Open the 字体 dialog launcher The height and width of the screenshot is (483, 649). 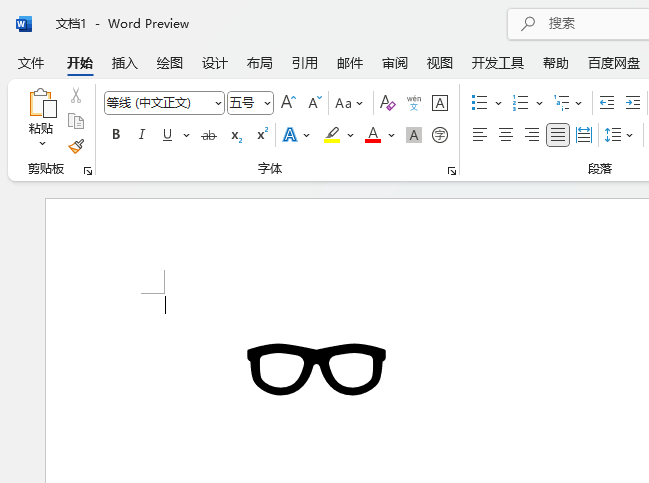click(452, 171)
